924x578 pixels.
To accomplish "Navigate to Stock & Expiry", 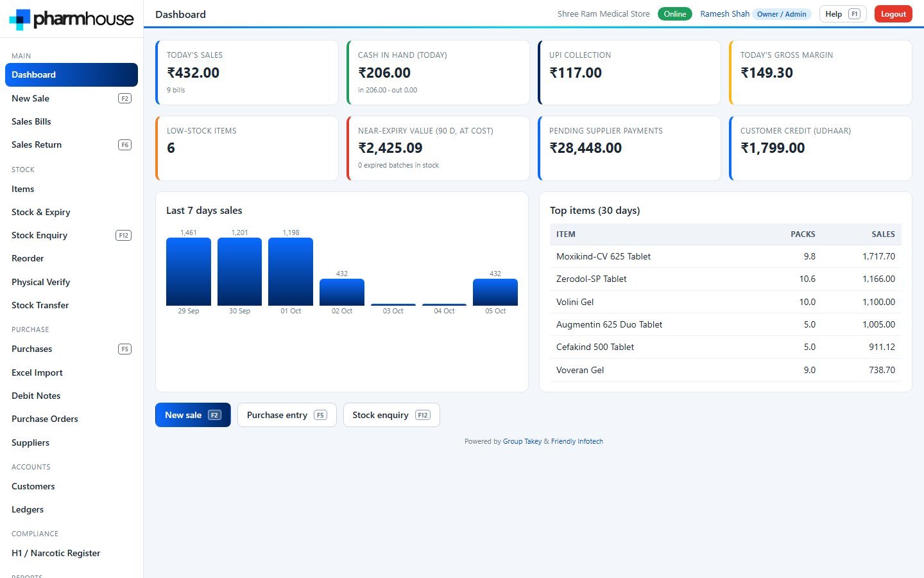I will (71, 212).
